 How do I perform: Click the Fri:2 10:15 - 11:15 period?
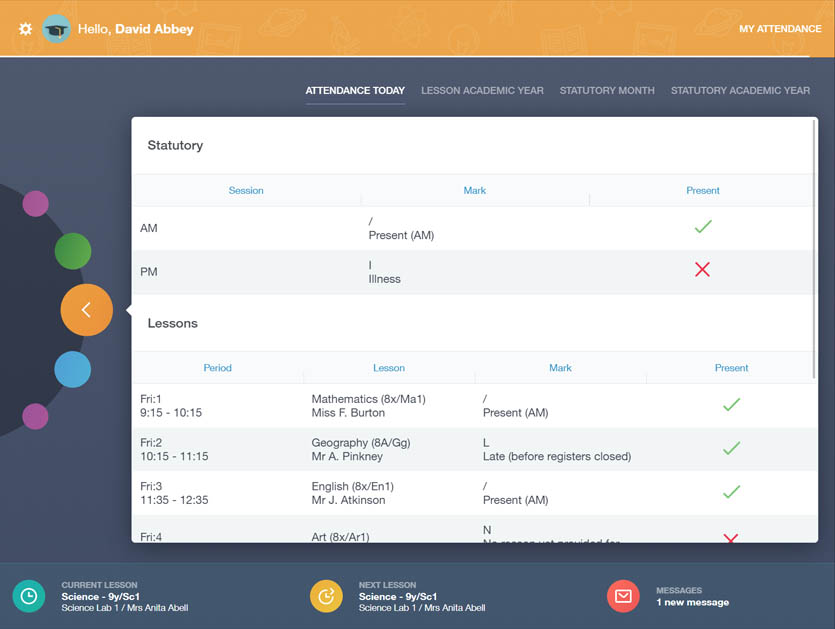point(174,450)
